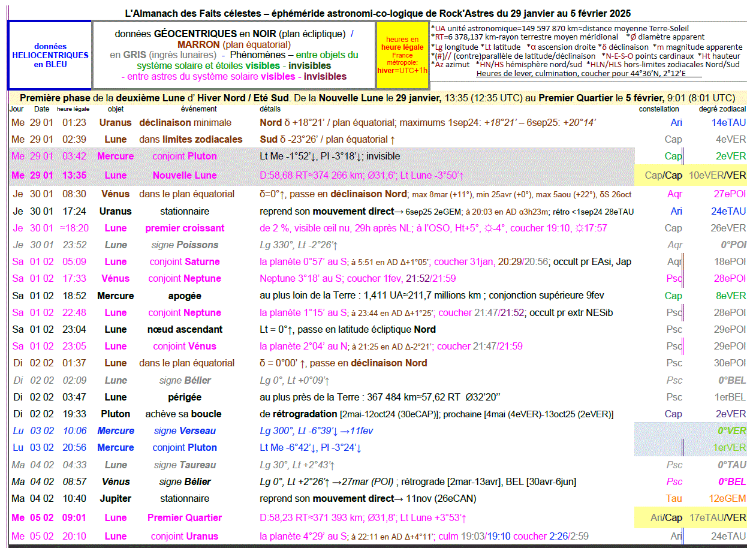Screen dimensions: 756x548
Task: Click '30ePOI' zodiac degree cell
Action: point(730,363)
